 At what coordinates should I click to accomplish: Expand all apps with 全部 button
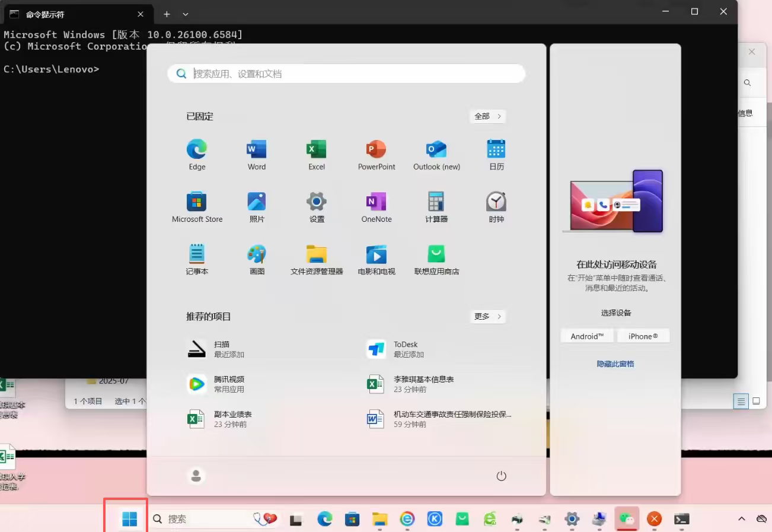[x=487, y=116]
